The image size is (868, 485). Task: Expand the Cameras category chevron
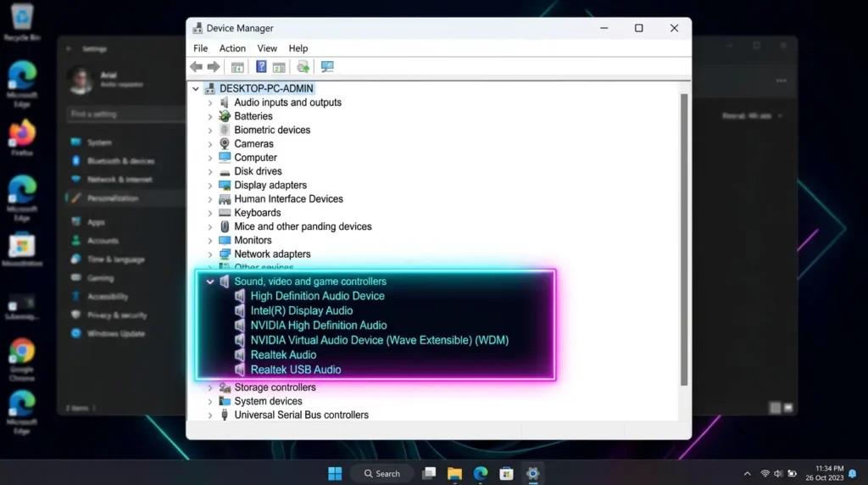point(210,144)
